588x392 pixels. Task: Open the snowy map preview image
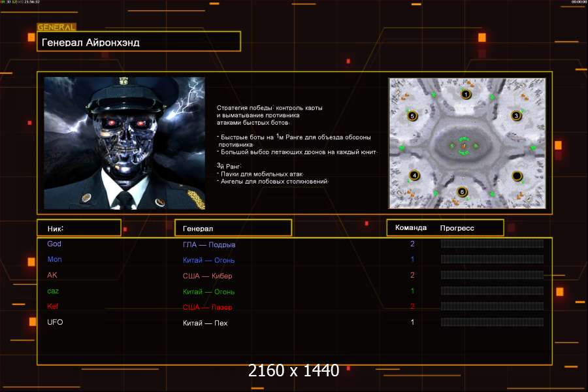(467, 143)
